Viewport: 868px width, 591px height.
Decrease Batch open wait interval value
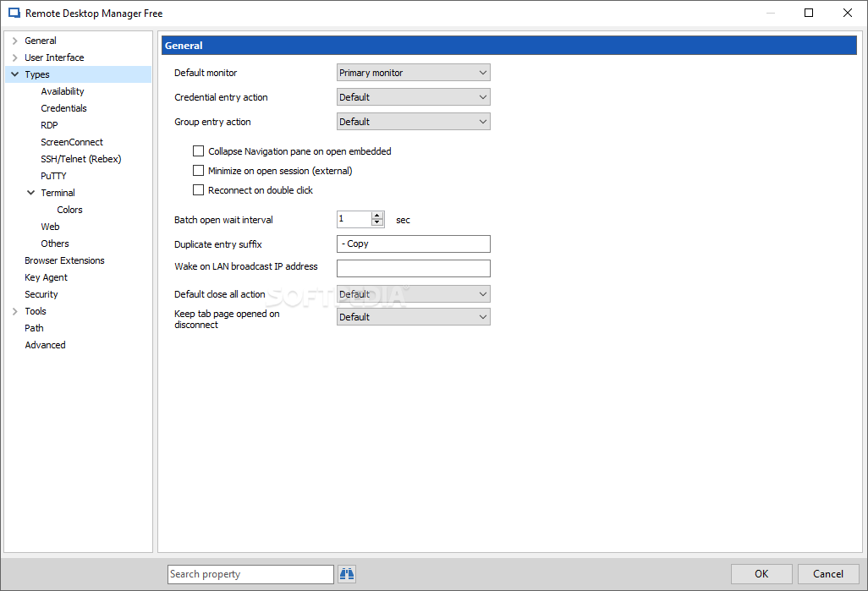(x=377, y=222)
